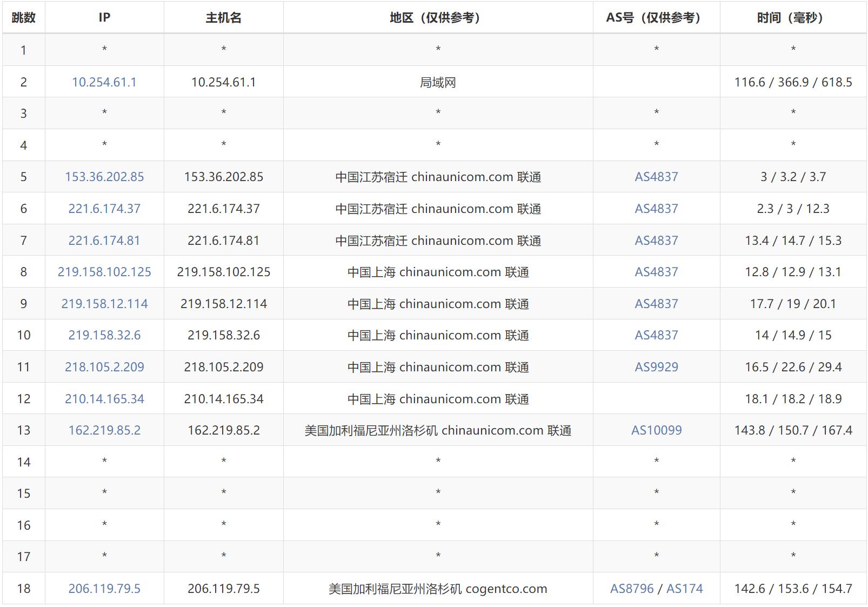Open AS4837 link in hop 10 row
The width and height of the screenshot is (868, 607).
[x=656, y=335]
